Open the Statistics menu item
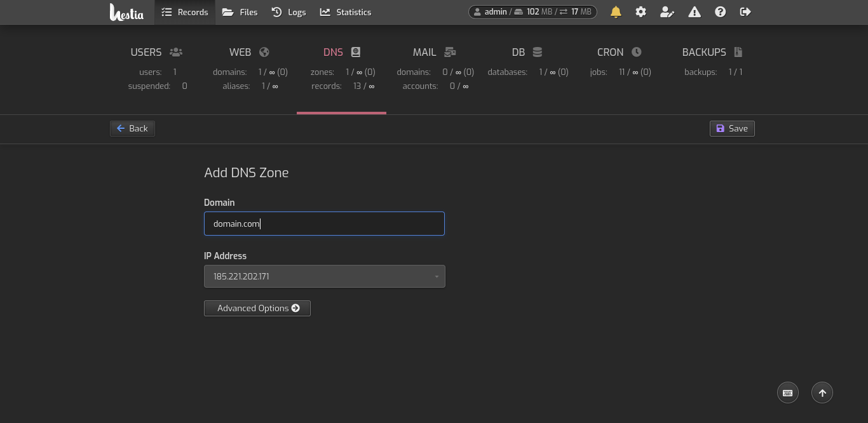 click(346, 12)
